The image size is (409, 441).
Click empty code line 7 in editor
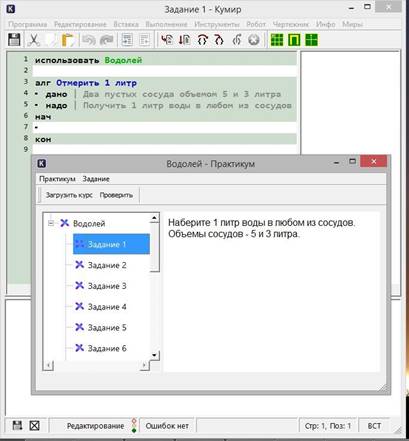click(x=165, y=127)
